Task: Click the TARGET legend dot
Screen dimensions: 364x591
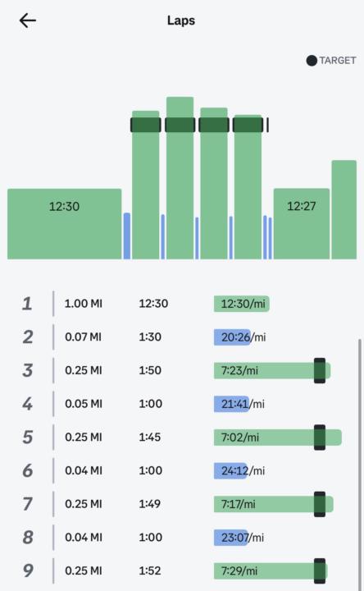Action: [312, 60]
